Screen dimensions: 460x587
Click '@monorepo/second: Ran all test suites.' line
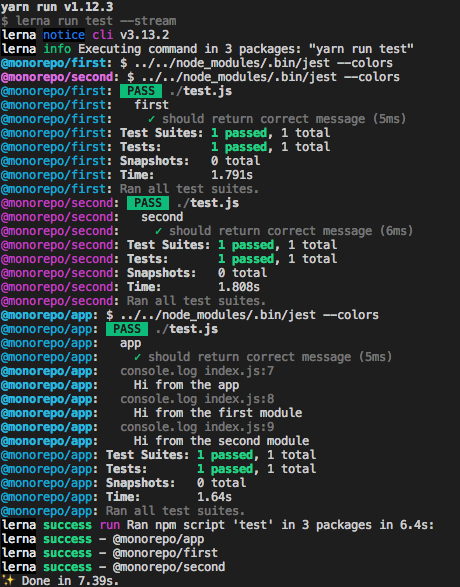[133, 301]
